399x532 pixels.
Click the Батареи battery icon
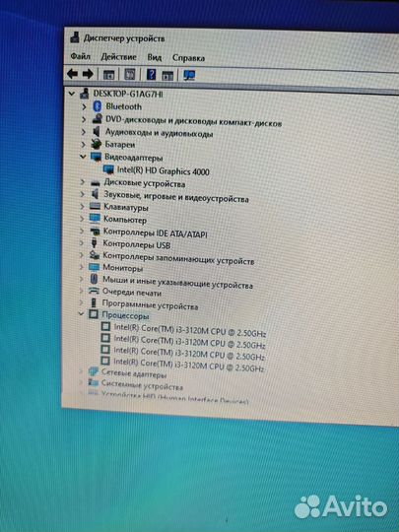[x=97, y=144]
